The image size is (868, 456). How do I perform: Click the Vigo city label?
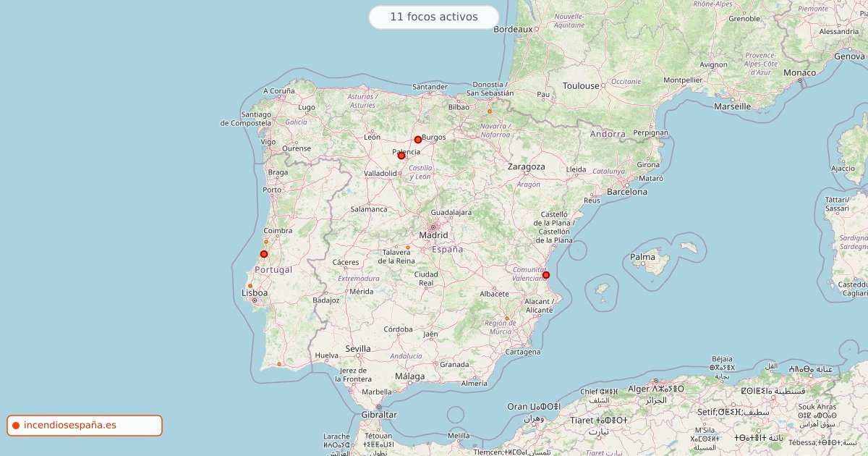pyautogui.click(x=268, y=142)
